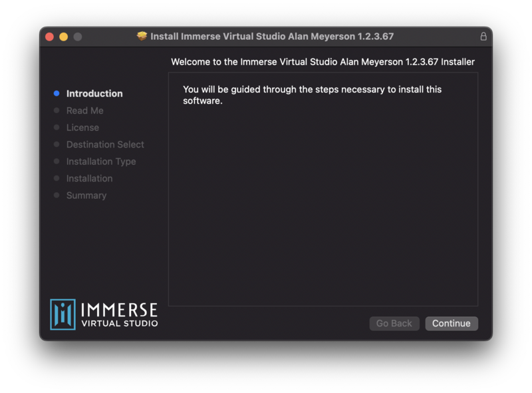The width and height of the screenshot is (532, 393).
Task: Click the disabled gray zoom button
Action: coord(78,37)
